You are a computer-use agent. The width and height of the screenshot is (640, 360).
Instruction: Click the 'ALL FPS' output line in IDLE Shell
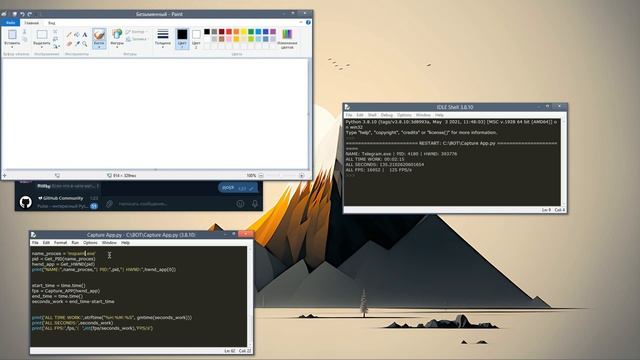pyautogui.click(x=378, y=170)
